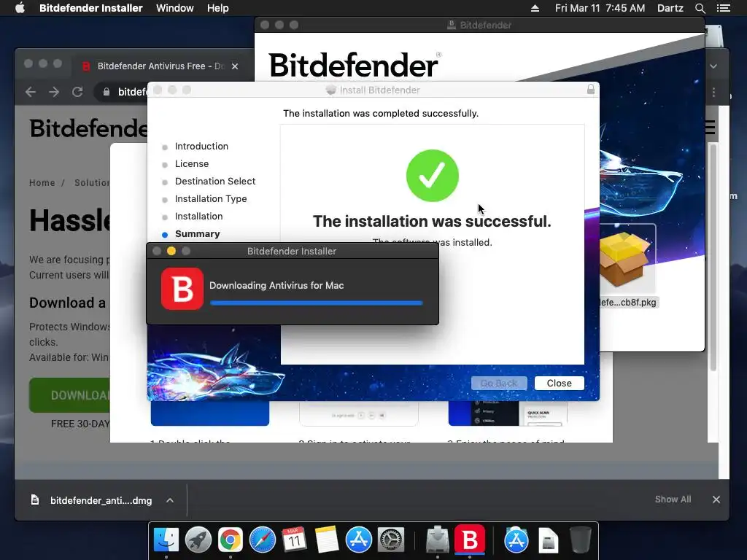Open Safari in Dock
747x560 pixels.
coord(263,540)
